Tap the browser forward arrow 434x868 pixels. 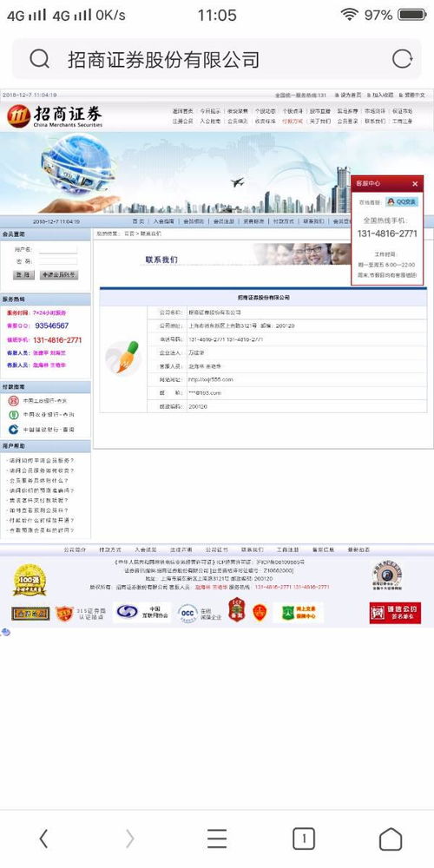tap(130, 838)
